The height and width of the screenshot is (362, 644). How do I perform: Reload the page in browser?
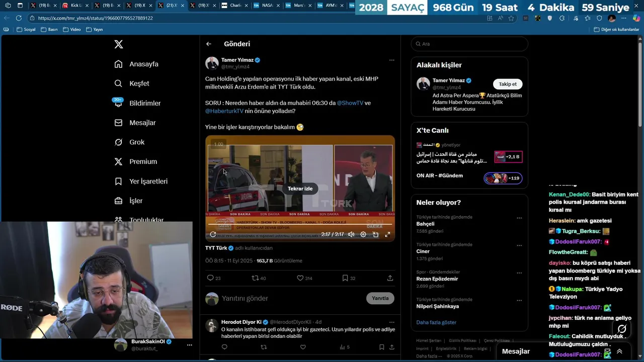point(19,18)
